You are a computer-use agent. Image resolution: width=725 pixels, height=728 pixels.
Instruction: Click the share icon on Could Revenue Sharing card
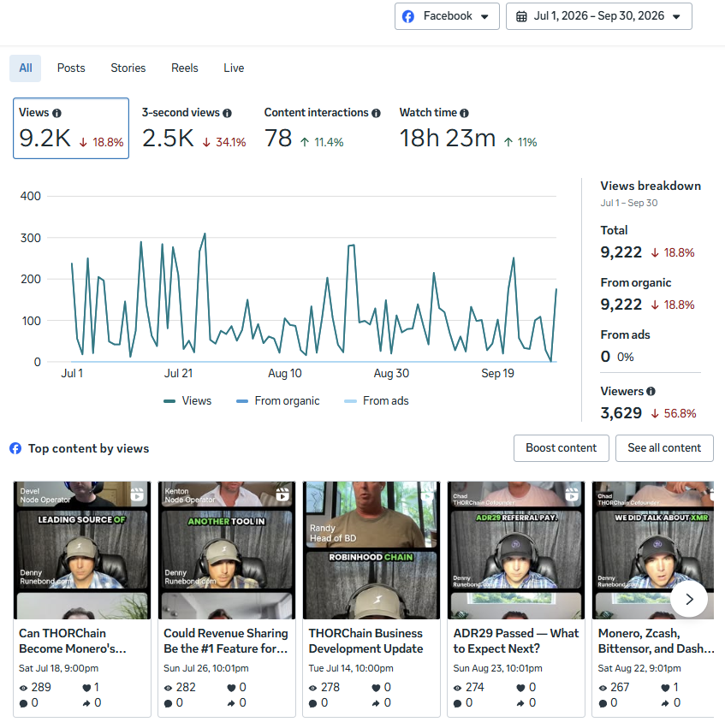pyautogui.click(x=231, y=704)
